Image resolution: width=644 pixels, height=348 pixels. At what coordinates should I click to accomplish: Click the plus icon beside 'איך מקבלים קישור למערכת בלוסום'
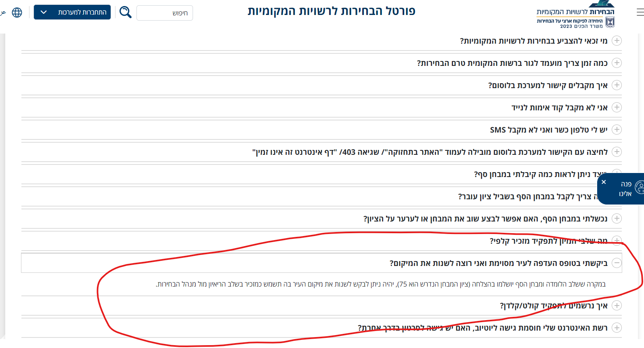(617, 85)
